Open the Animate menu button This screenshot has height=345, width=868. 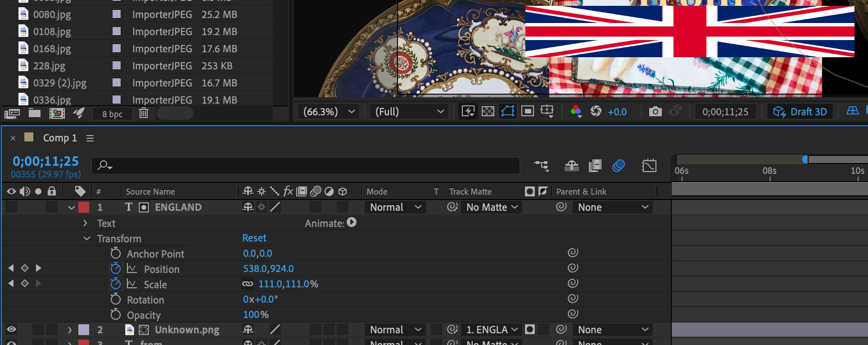pos(352,222)
